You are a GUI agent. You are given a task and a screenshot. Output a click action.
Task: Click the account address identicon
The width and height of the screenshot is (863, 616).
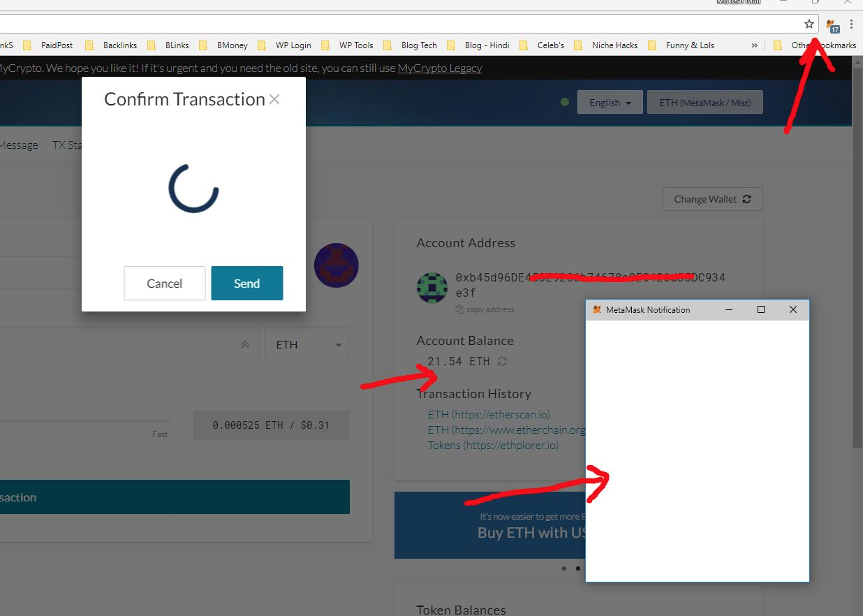[432, 288]
